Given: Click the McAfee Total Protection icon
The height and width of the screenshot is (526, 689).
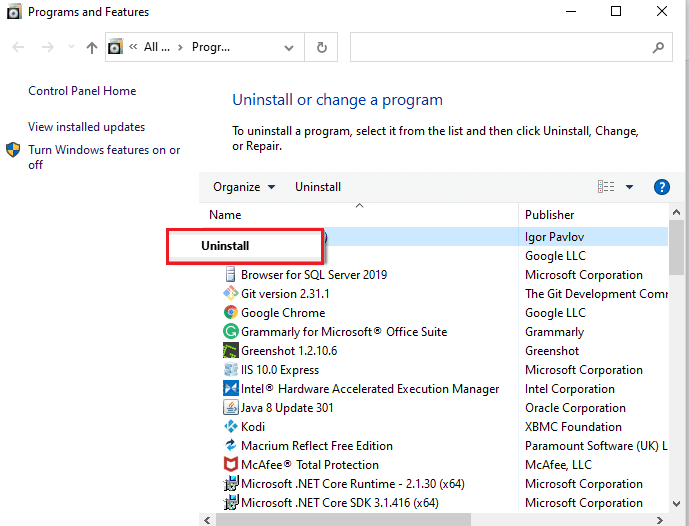Looking at the screenshot, I should point(230,465).
